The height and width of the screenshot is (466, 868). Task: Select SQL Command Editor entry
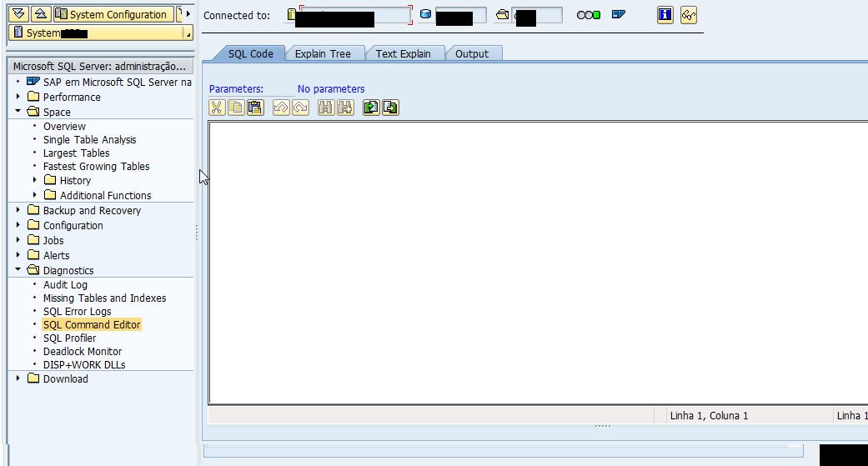(92, 324)
